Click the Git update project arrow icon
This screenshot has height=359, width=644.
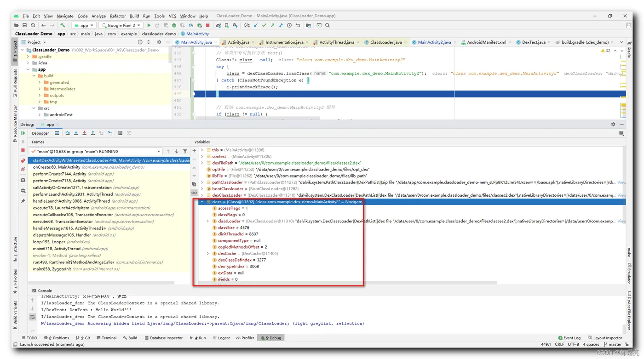(256, 25)
